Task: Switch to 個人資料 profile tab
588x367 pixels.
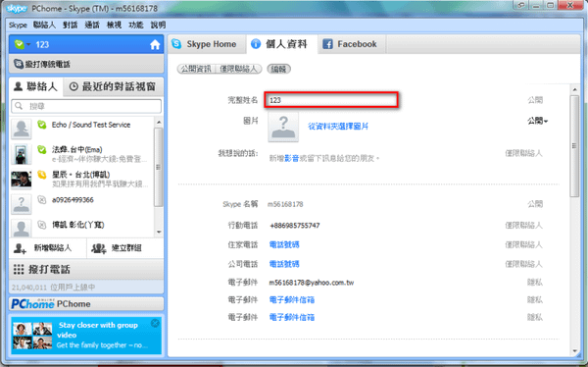Action: click(x=282, y=44)
